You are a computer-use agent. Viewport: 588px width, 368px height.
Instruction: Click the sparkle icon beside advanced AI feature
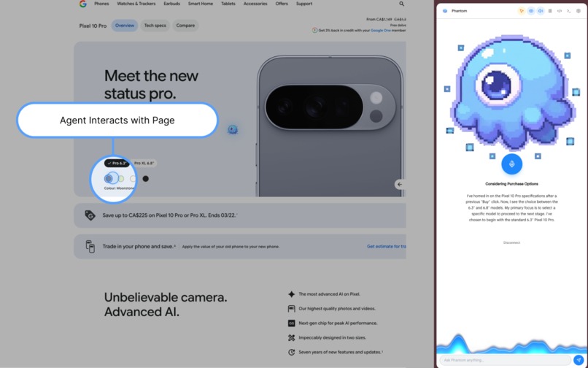tap(291, 294)
